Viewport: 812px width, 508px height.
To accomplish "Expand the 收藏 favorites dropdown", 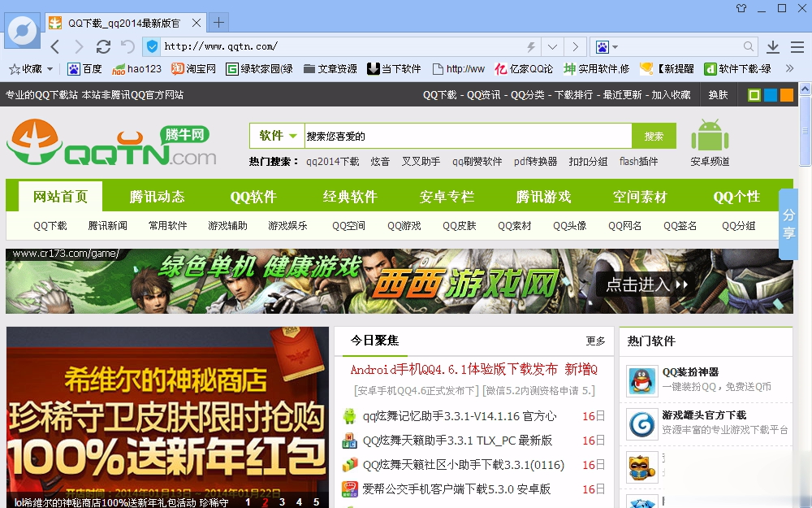I will click(50, 69).
